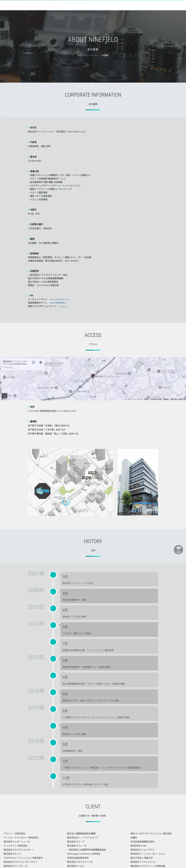The height and width of the screenshot is (868, 186).
Task: Click the 株式会社フジテレビジョン client name
Action: tap(143, 862)
